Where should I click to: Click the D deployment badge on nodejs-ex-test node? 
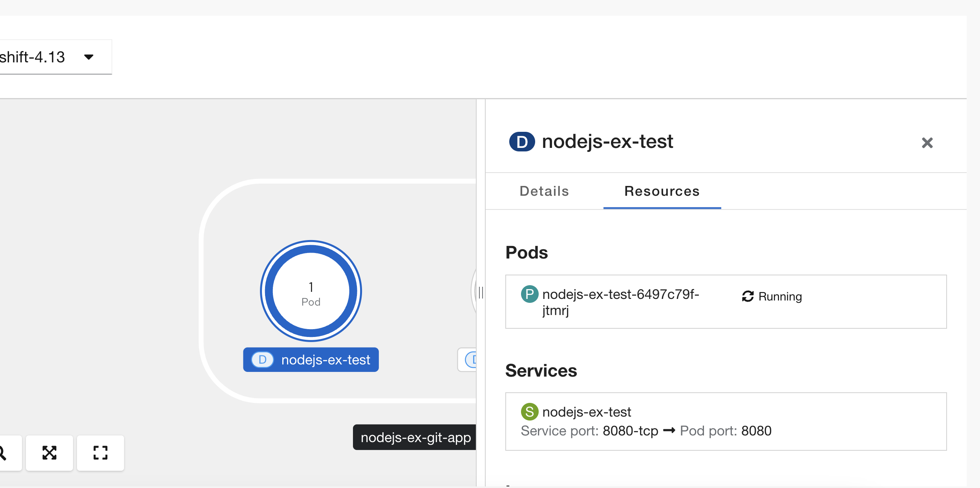pos(262,359)
